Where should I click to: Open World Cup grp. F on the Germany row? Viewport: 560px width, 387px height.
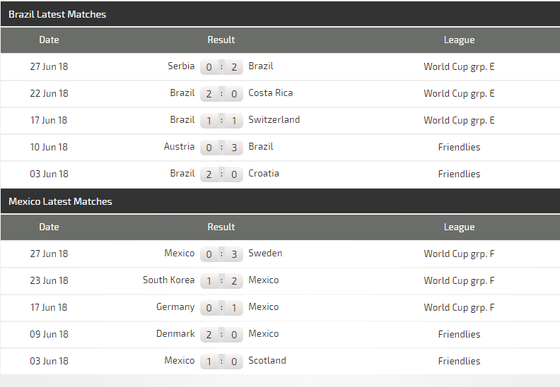pos(459,307)
